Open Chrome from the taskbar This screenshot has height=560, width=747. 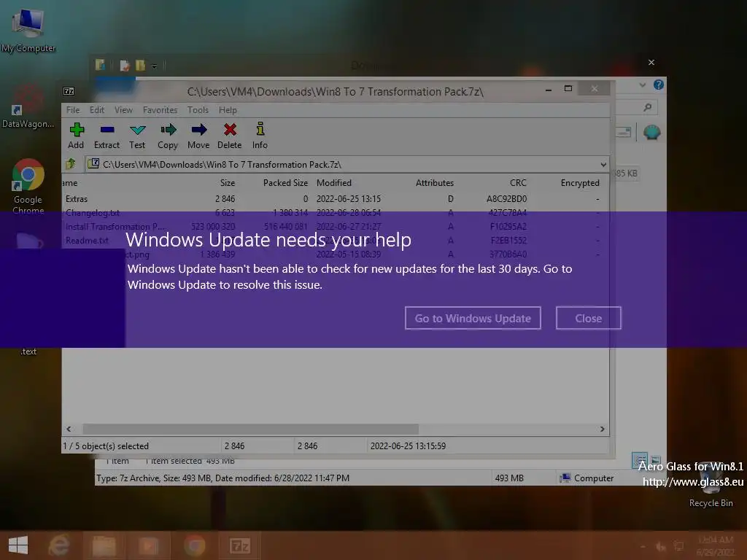194,545
